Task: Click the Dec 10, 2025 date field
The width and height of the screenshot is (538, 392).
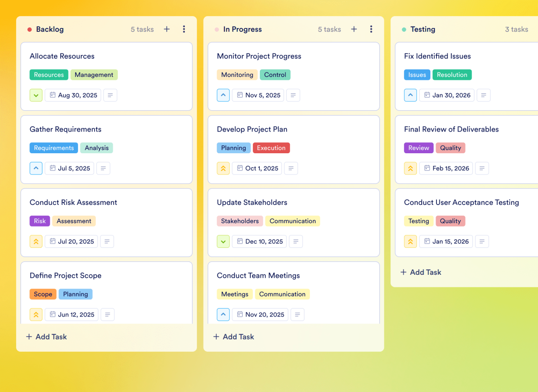Action: [259, 241]
